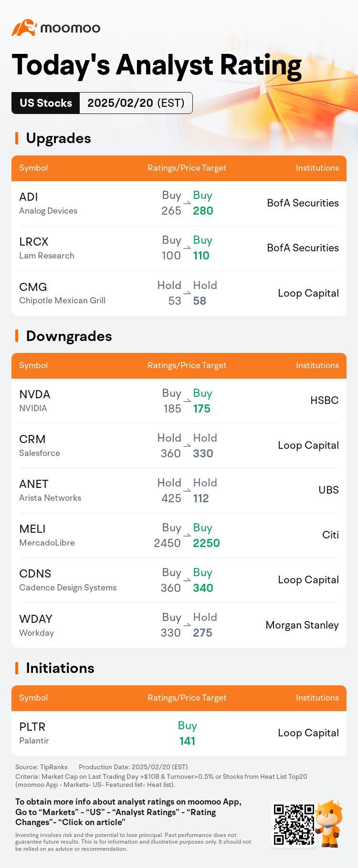Click the arrow in the CMG rating row

pyautogui.click(x=187, y=293)
